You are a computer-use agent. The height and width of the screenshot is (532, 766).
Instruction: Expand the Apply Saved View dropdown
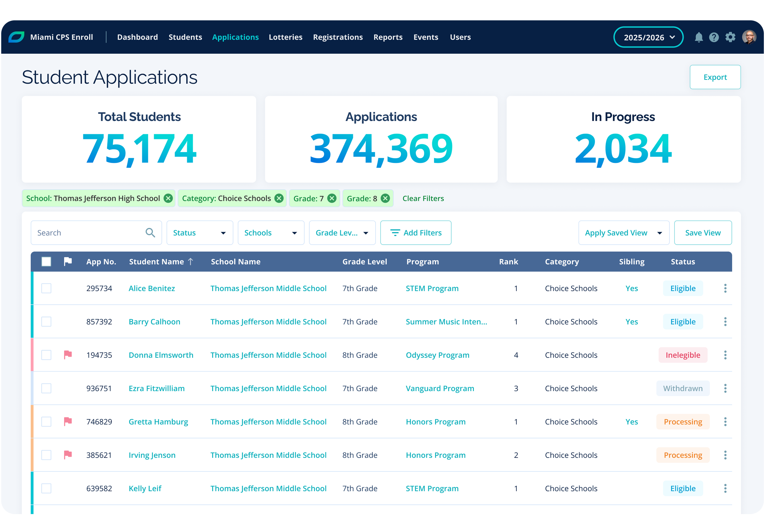point(623,233)
